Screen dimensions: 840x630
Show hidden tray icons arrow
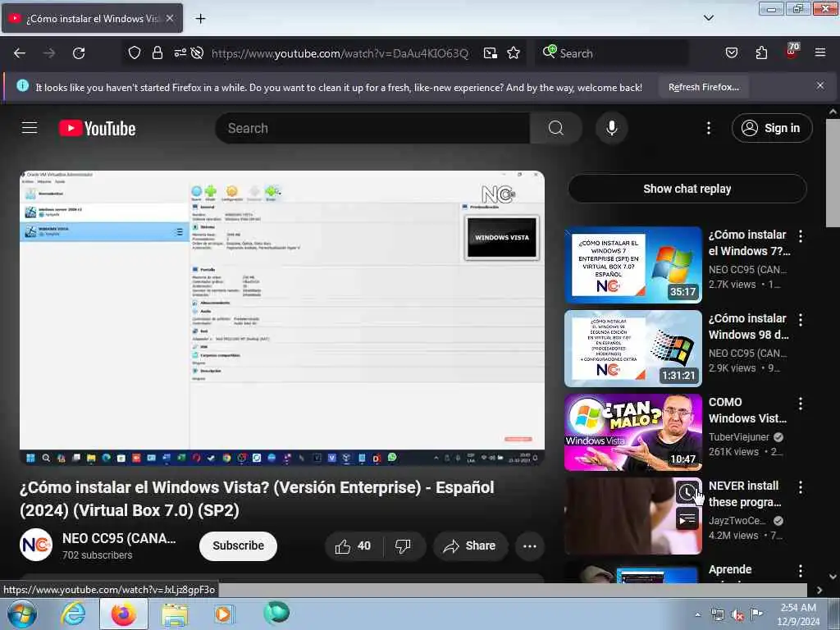pos(697,614)
